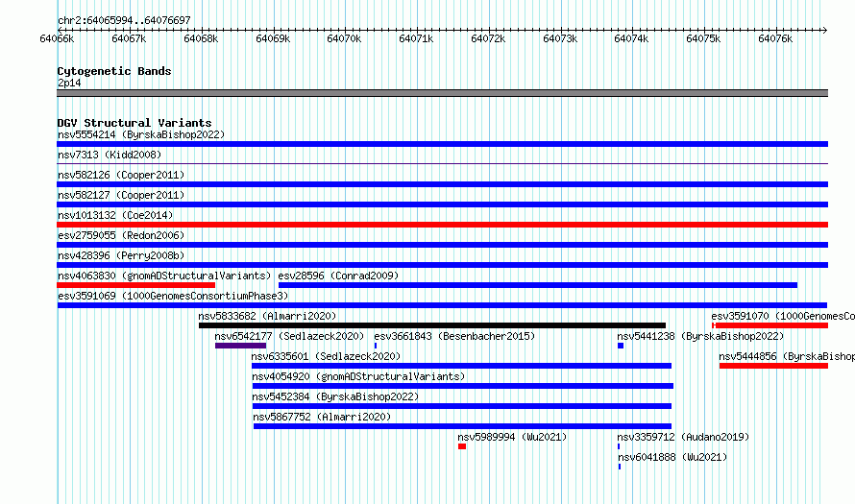Screen dimensions: 855x504
Task: Open the nsv5444856 variant label
Action: pyautogui.click(x=787, y=356)
